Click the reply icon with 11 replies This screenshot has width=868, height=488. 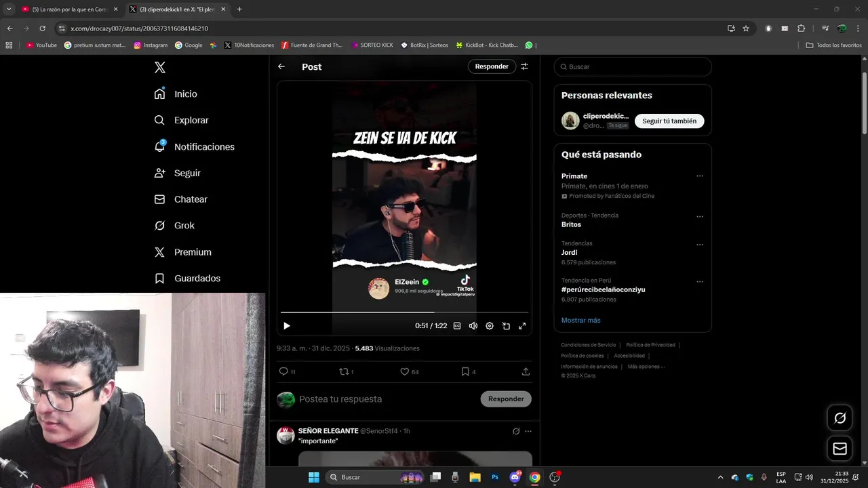point(283,371)
